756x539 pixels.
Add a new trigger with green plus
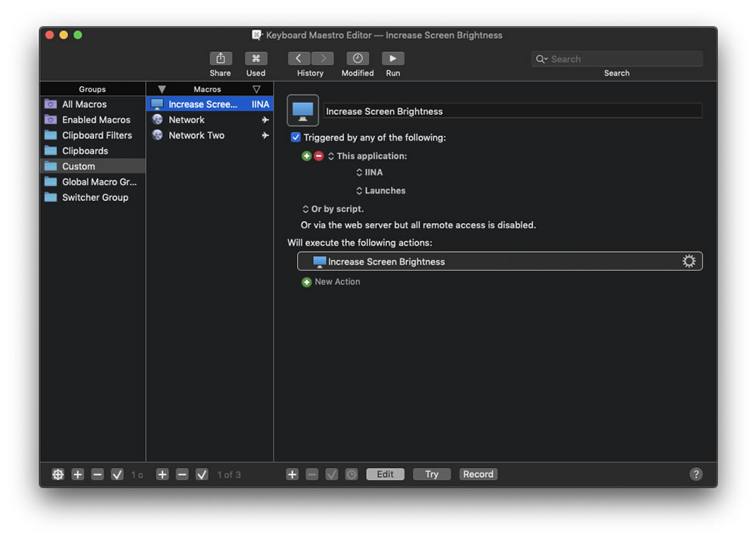point(306,156)
